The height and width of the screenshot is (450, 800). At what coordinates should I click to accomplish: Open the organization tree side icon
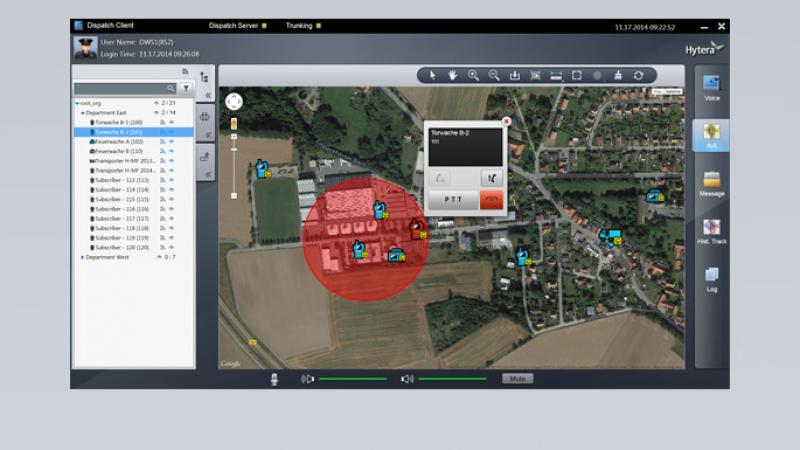pos(204,78)
